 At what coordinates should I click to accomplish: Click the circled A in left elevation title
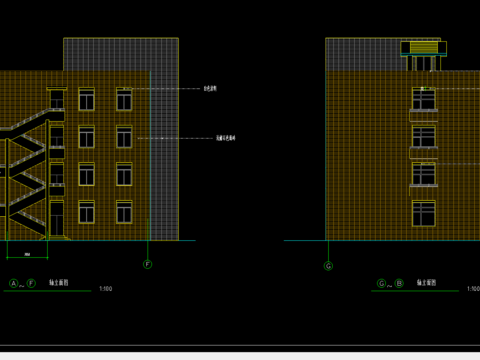tap(13, 283)
